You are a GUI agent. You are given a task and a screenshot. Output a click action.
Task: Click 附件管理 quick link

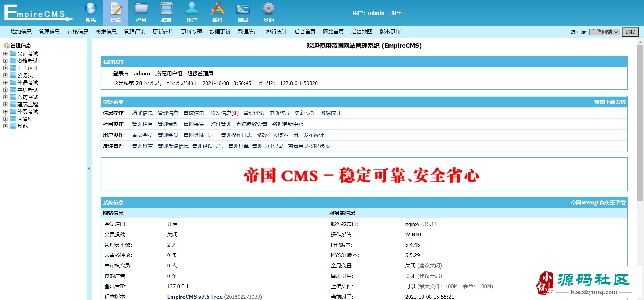[221, 124]
